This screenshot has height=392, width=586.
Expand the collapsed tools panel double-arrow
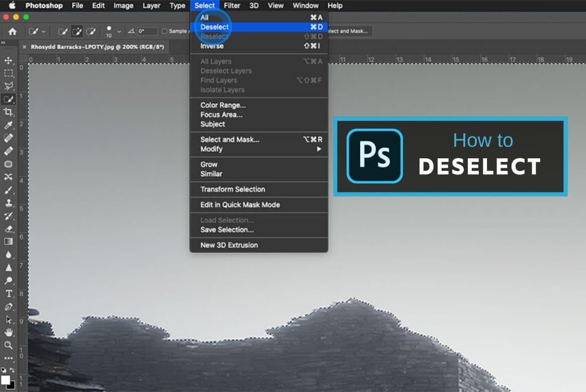coord(4,43)
